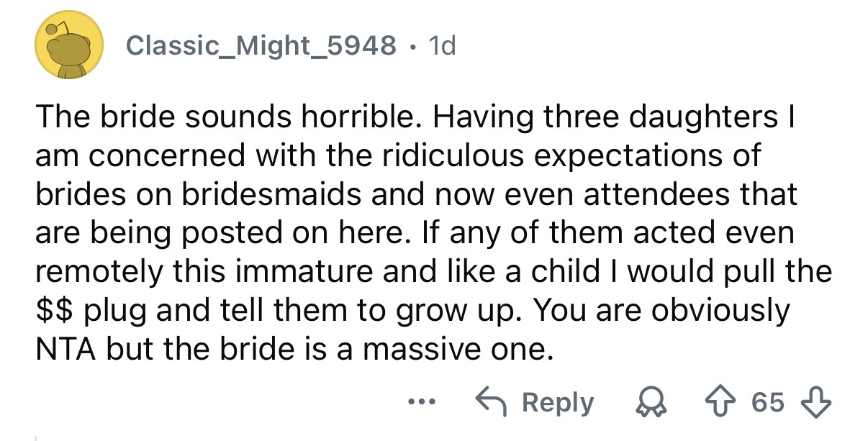Click the word 'NTA' in comment
The image size is (868, 441).
point(68,350)
